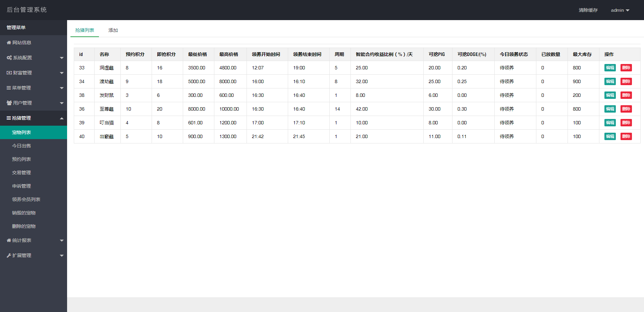Click the money icon next to 财富管理
Screen dimensions: 644x312
[x=9, y=73]
